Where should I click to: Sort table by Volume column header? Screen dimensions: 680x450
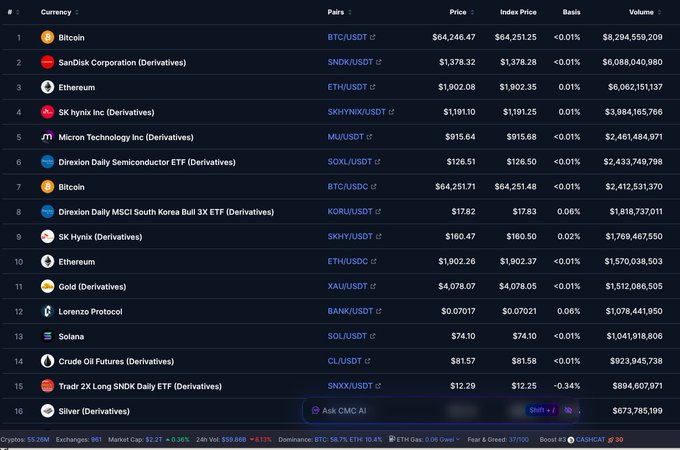click(645, 12)
